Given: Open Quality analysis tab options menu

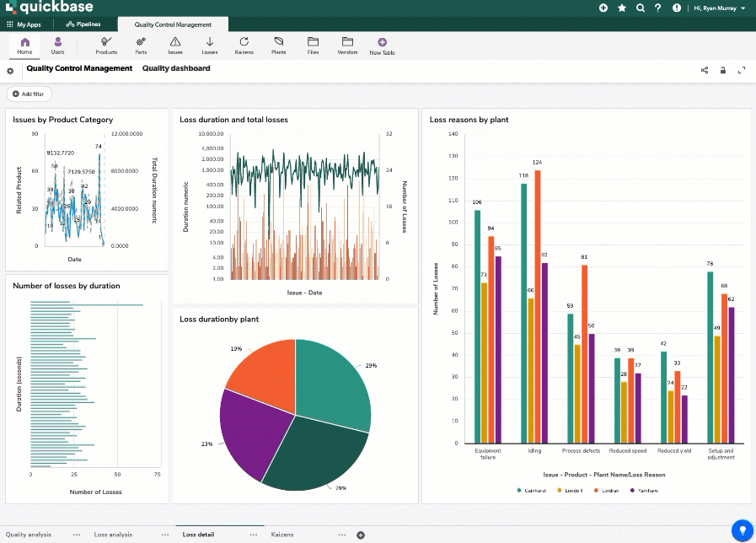Looking at the screenshot, I should tap(77, 535).
